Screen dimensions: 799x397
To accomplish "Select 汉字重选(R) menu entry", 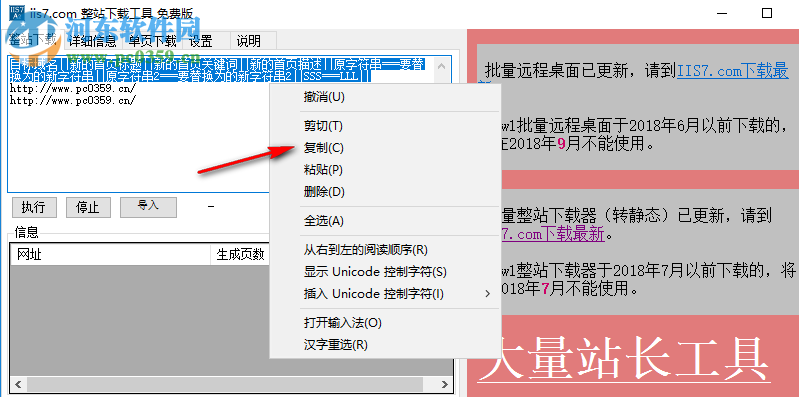I will [x=385, y=345].
